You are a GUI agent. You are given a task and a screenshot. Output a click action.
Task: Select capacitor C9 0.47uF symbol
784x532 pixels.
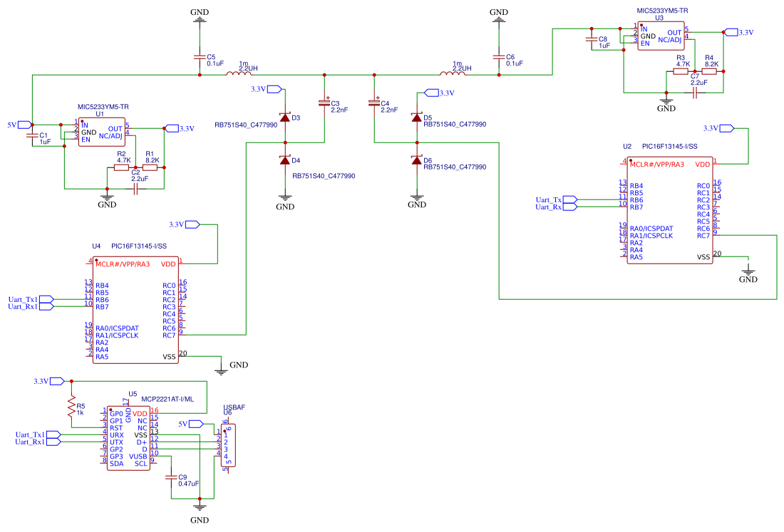click(x=171, y=478)
